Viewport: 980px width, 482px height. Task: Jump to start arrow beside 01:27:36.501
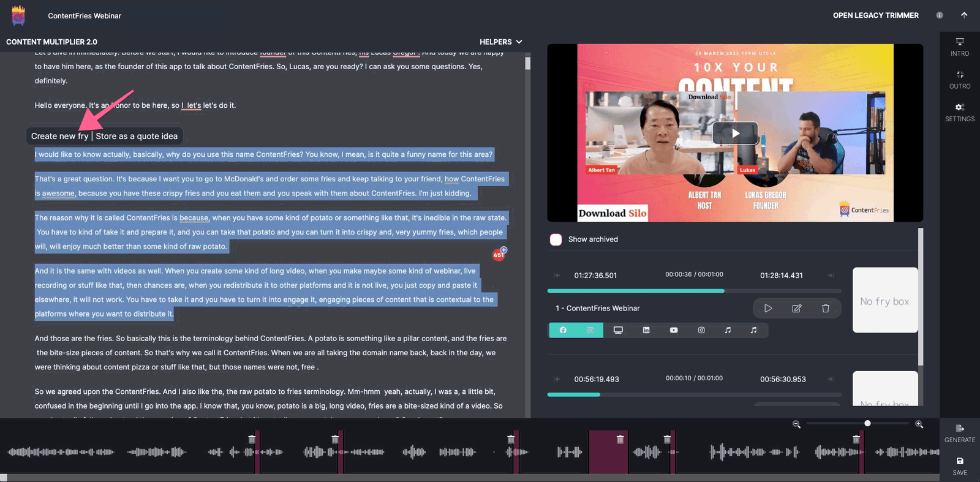(557, 276)
